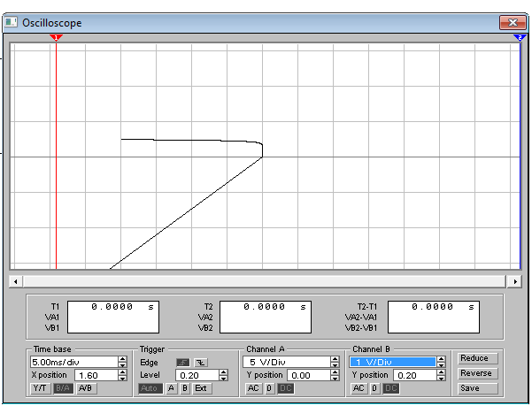532x406 pixels.
Task: Click the scroll right arrow under the graph
Action: point(515,281)
